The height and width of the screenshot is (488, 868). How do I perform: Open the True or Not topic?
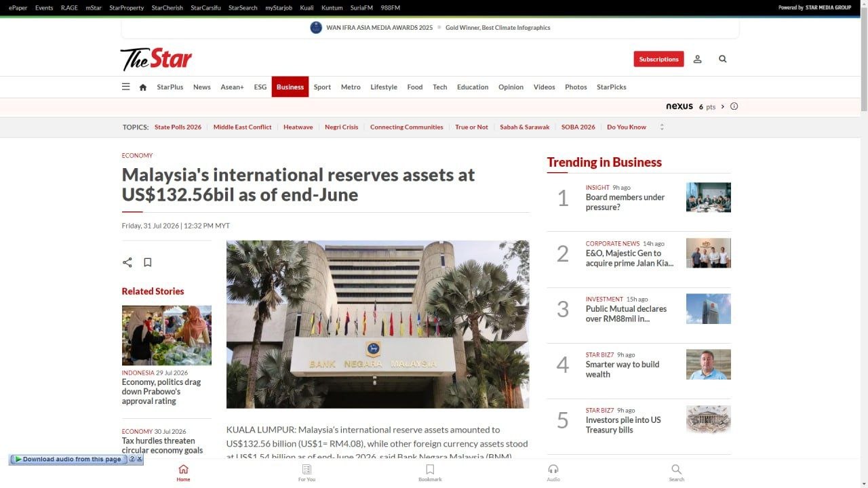(471, 127)
